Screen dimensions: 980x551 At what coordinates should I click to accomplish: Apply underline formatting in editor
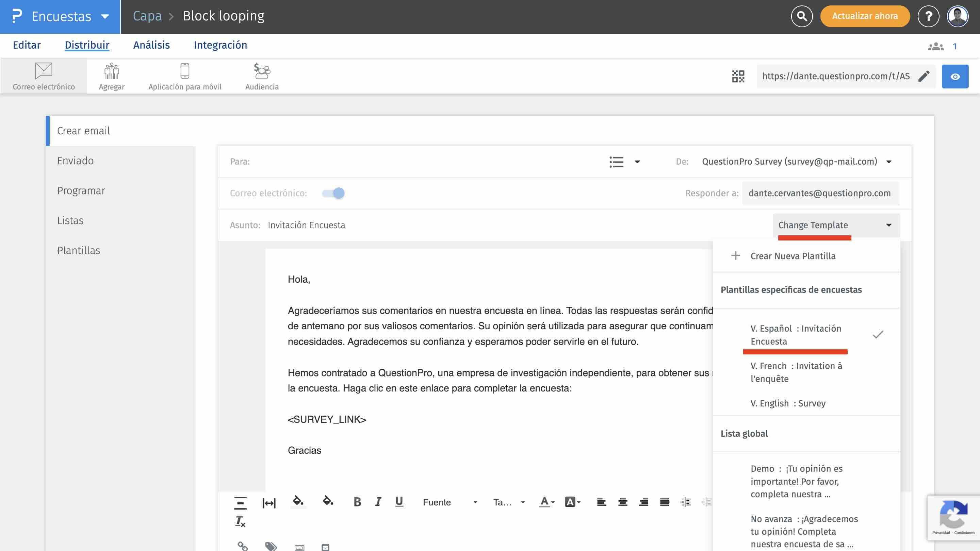399,502
